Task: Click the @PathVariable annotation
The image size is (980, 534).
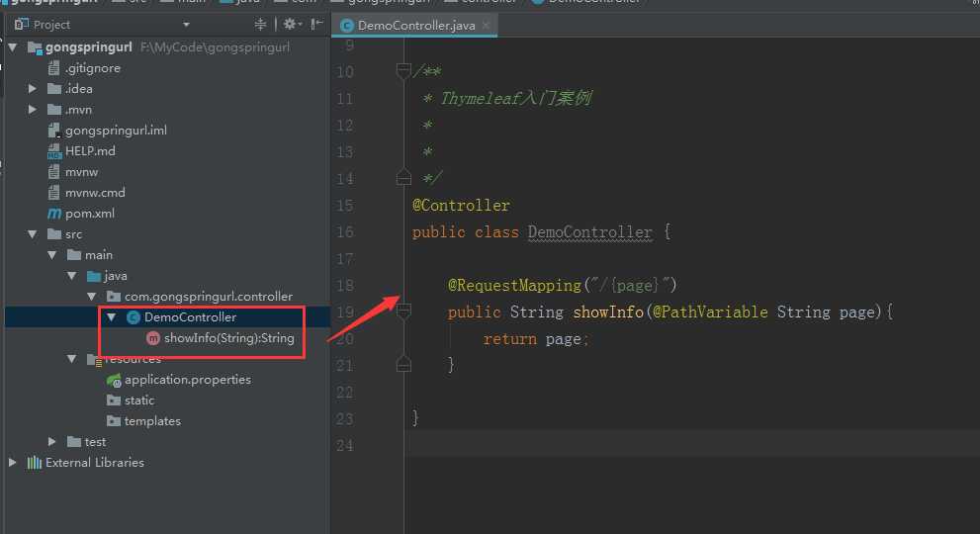Action: point(710,312)
